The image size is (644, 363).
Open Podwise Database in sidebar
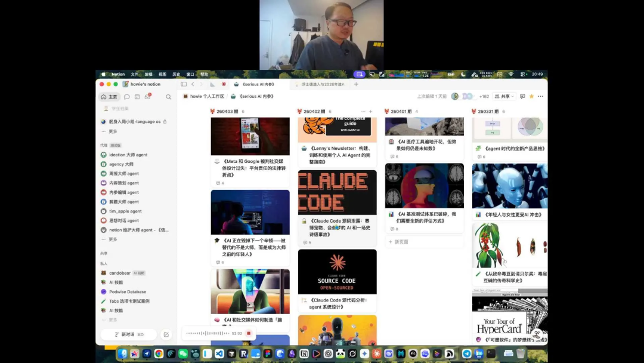coord(128,292)
